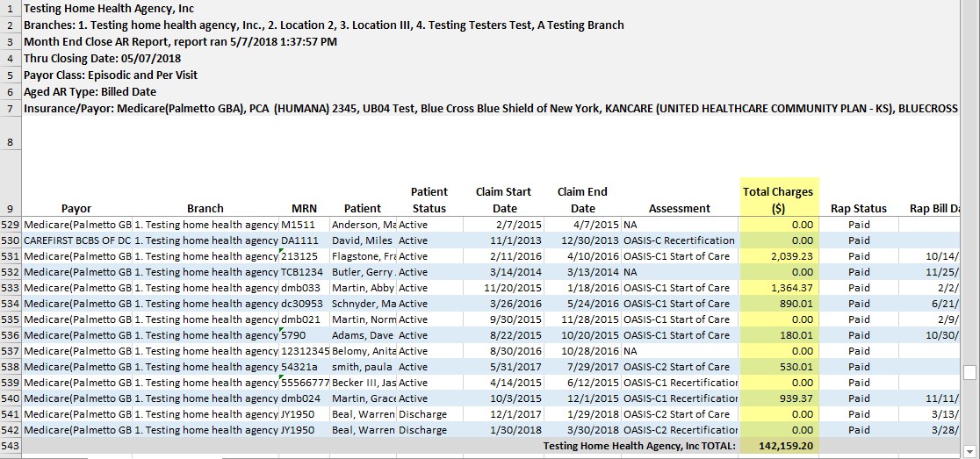Click MRN cell DA1111

[305, 240]
